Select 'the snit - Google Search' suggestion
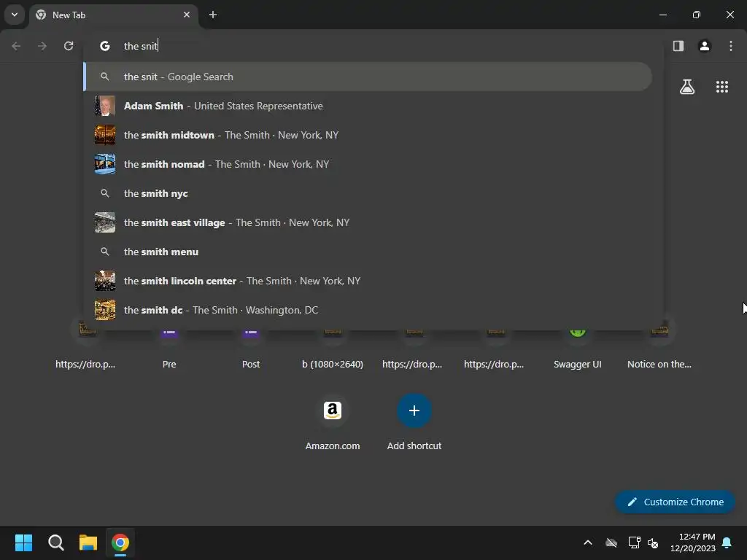This screenshot has height=560, width=747. click(368, 77)
